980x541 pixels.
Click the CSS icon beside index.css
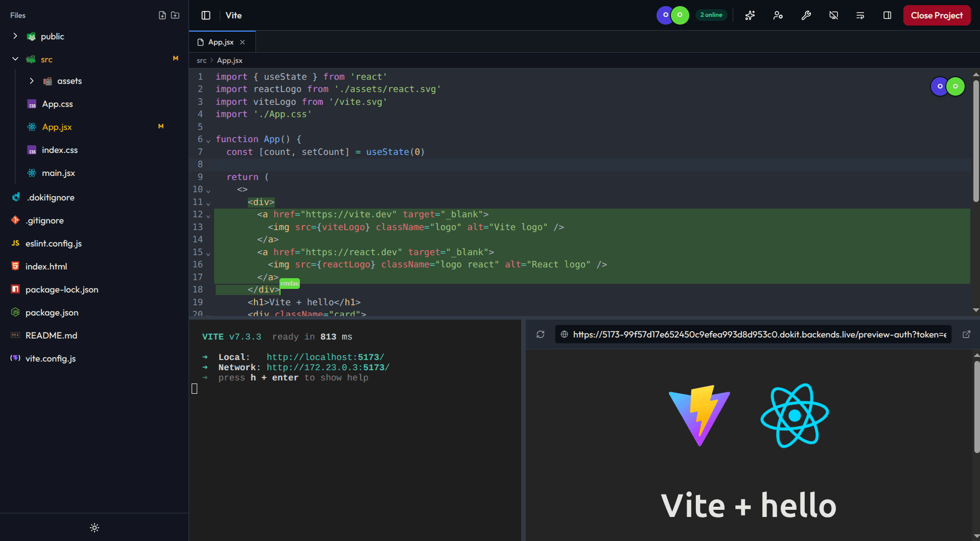(32, 150)
